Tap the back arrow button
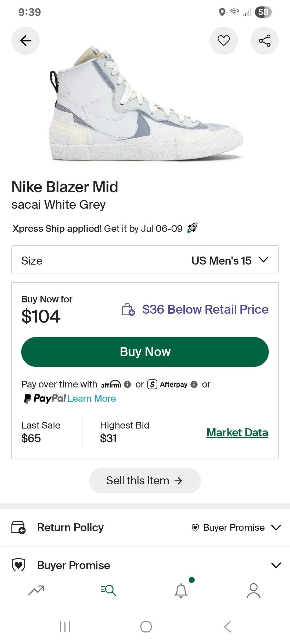Image resolution: width=290 pixels, height=644 pixels. point(26,41)
